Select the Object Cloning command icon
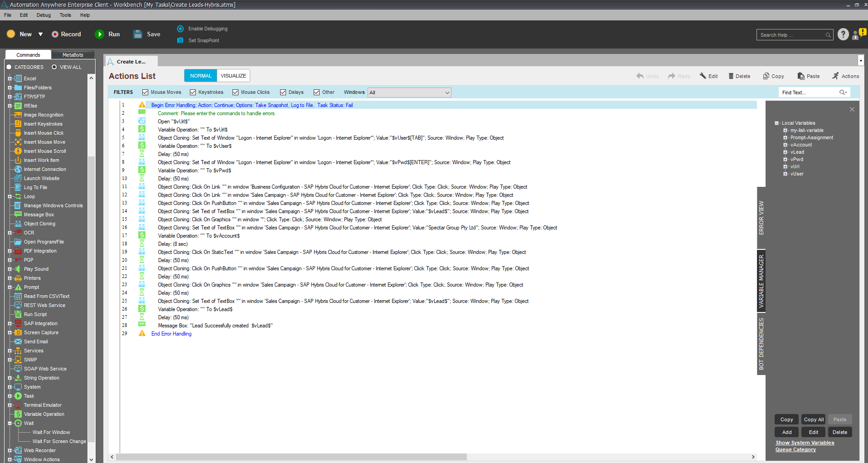The height and width of the screenshot is (463, 868). pos(18,224)
